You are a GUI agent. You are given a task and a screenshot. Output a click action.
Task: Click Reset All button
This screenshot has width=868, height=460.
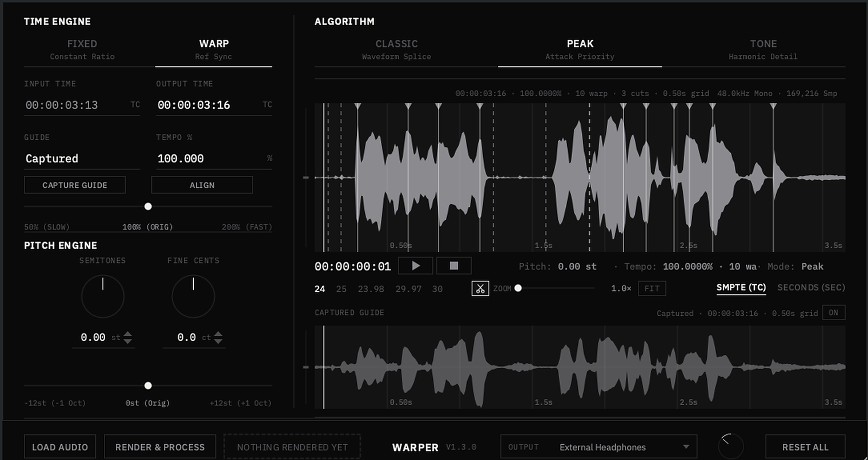(806, 447)
